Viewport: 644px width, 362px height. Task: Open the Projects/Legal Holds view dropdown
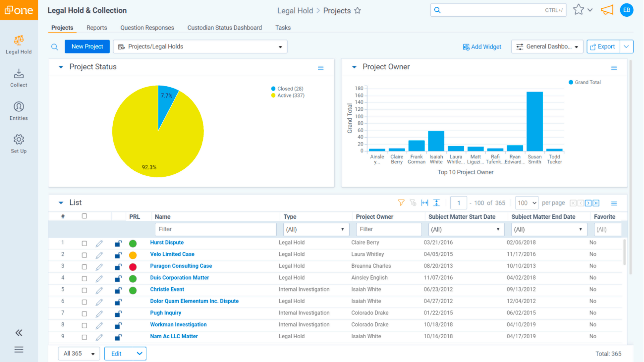280,47
